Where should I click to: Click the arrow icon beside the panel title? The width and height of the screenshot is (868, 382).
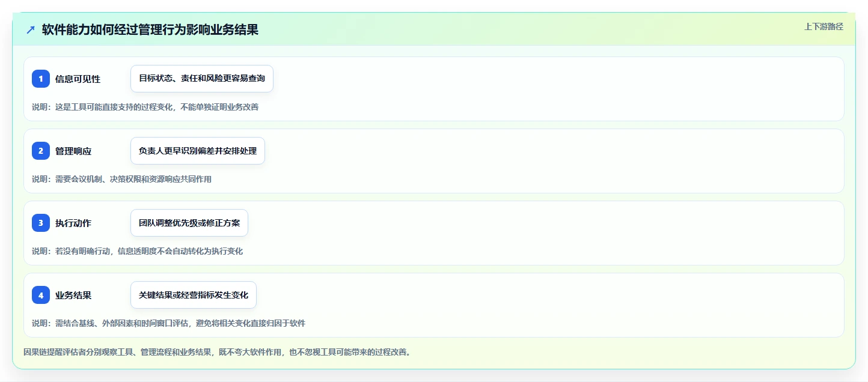[31, 29]
